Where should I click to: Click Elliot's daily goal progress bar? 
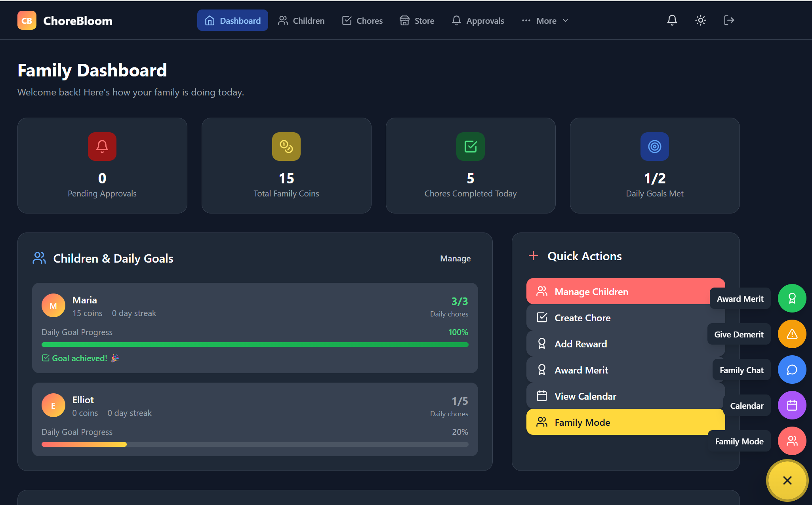tap(255, 444)
